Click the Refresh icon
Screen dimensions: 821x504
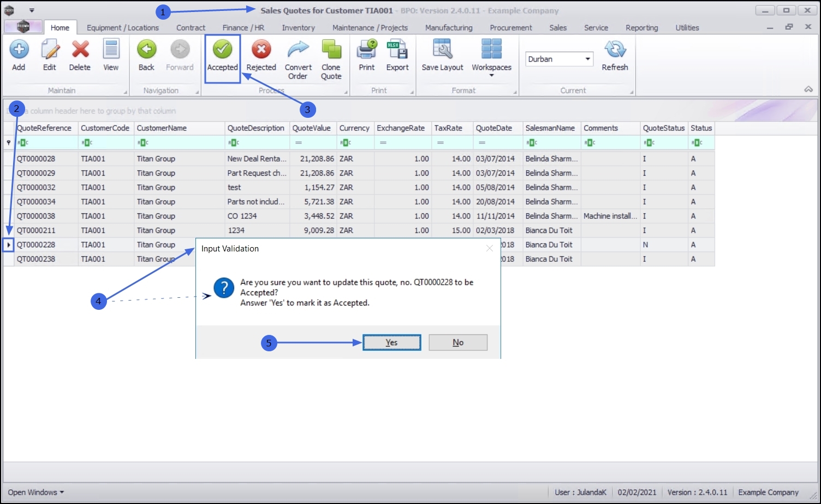(x=615, y=50)
